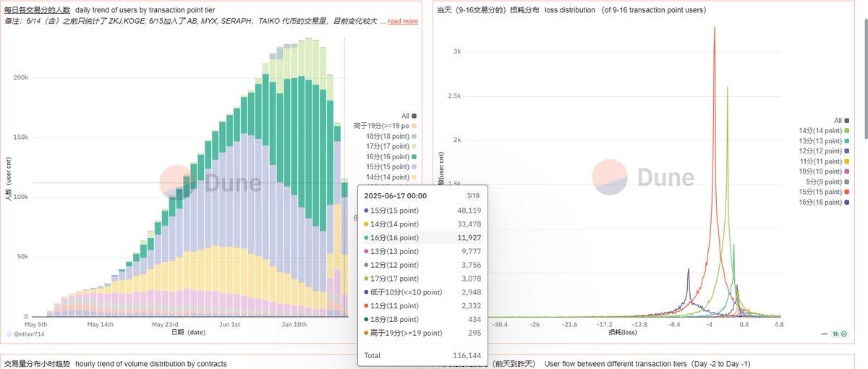Toggle 16分(16 point) in loss distribution legend
This screenshot has width=868, height=369.
(825, 202)
